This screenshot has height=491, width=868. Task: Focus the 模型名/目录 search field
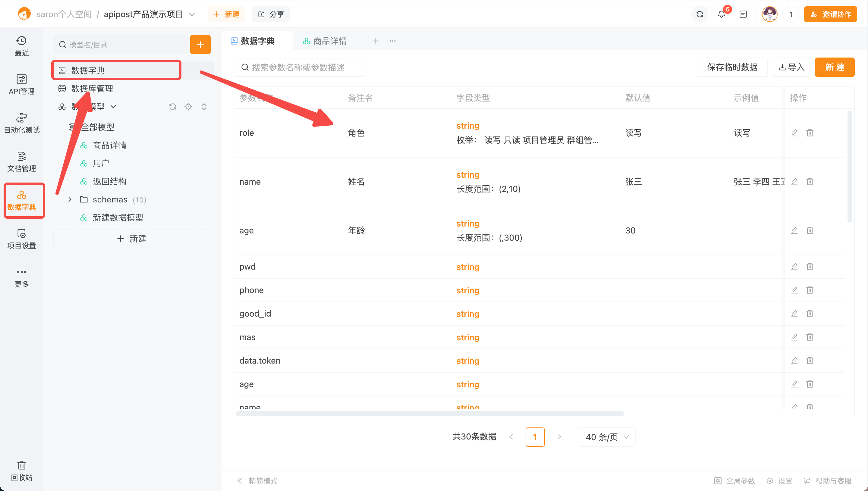[121, 45]
